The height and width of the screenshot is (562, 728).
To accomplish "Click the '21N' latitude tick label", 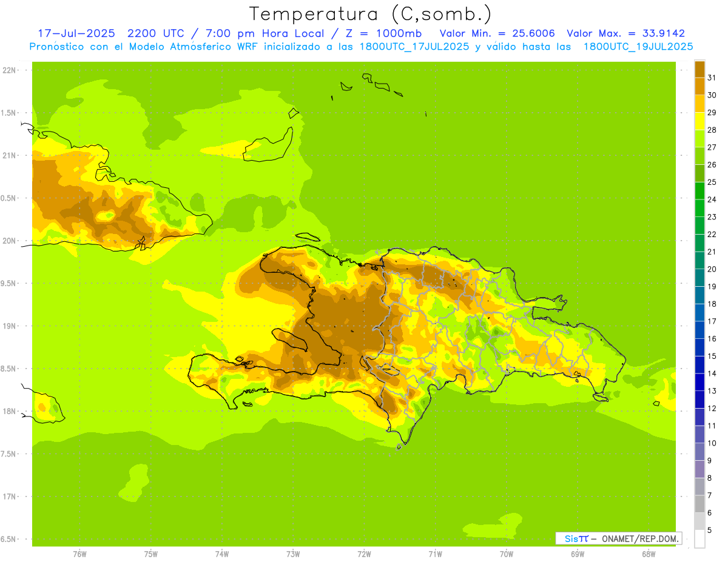I will point(9,155).
